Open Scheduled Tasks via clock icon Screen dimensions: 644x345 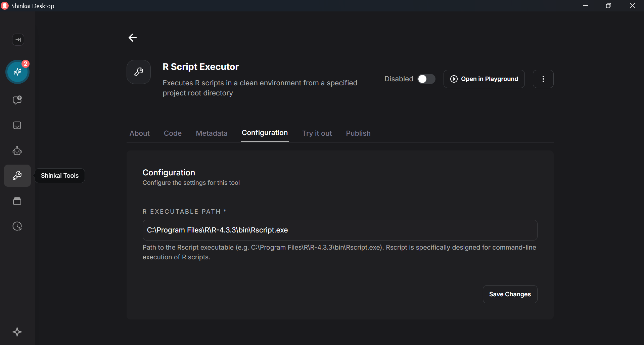(x=17, y=226)
